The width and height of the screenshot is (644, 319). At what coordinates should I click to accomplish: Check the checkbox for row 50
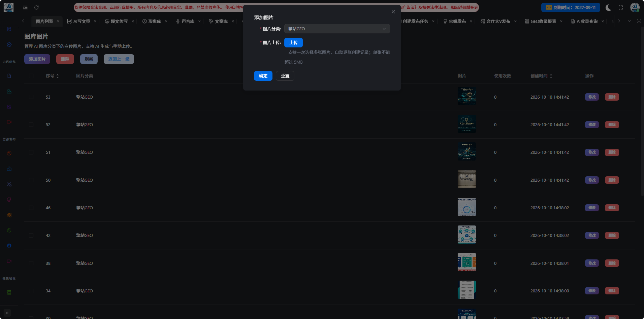pos(31,180)
